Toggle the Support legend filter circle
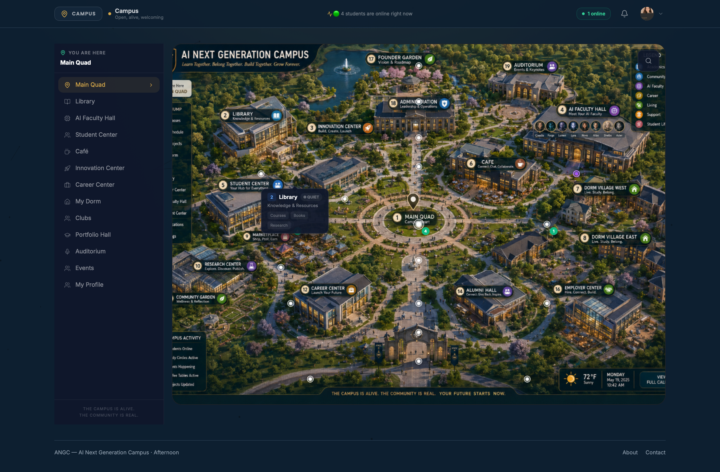 click(639, 115)
